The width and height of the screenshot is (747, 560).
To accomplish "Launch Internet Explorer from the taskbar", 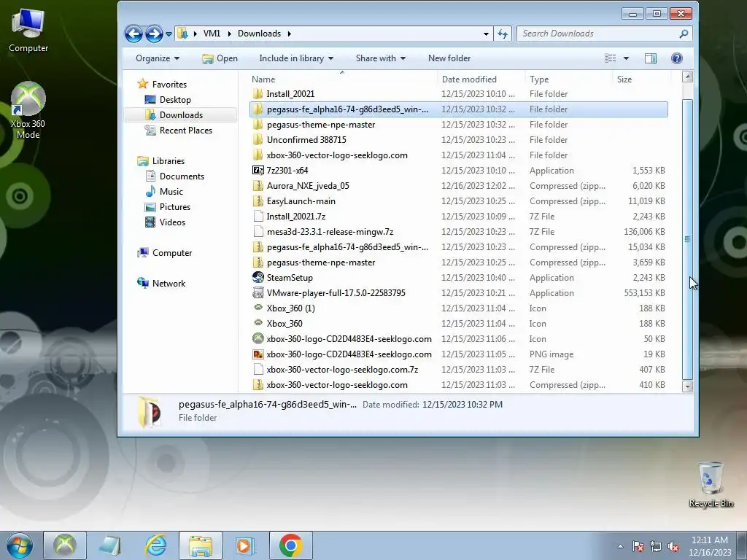I will coord(155,545).
